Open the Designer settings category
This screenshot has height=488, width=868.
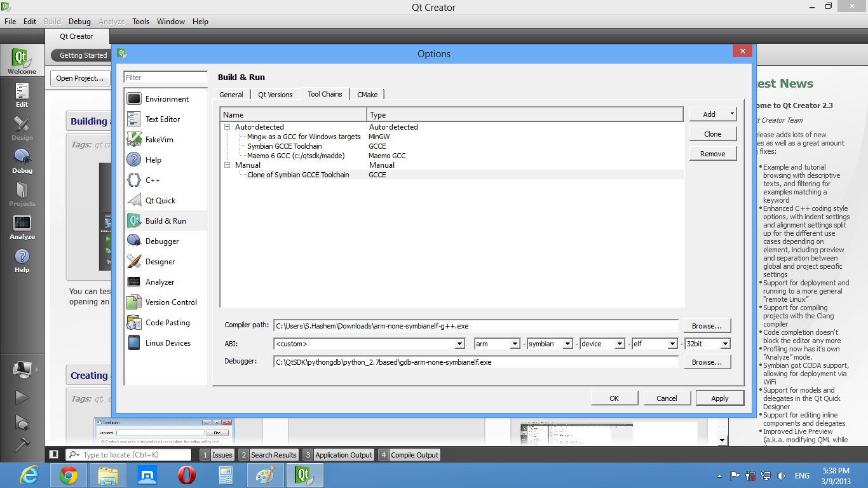159,262
